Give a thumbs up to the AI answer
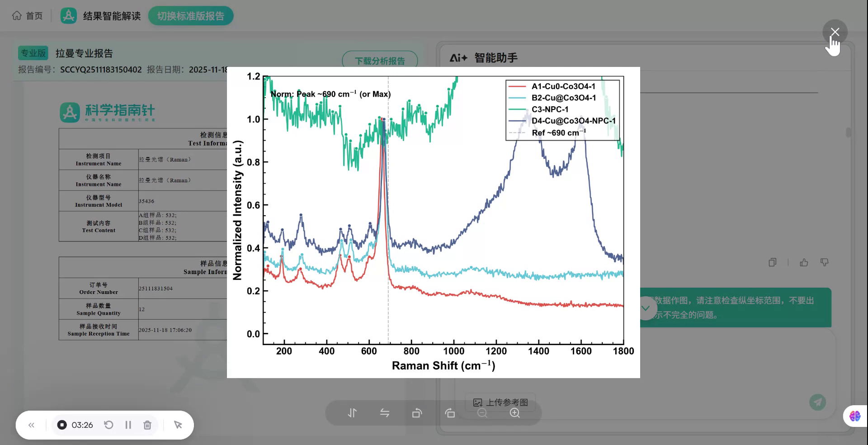 [804, 262]
